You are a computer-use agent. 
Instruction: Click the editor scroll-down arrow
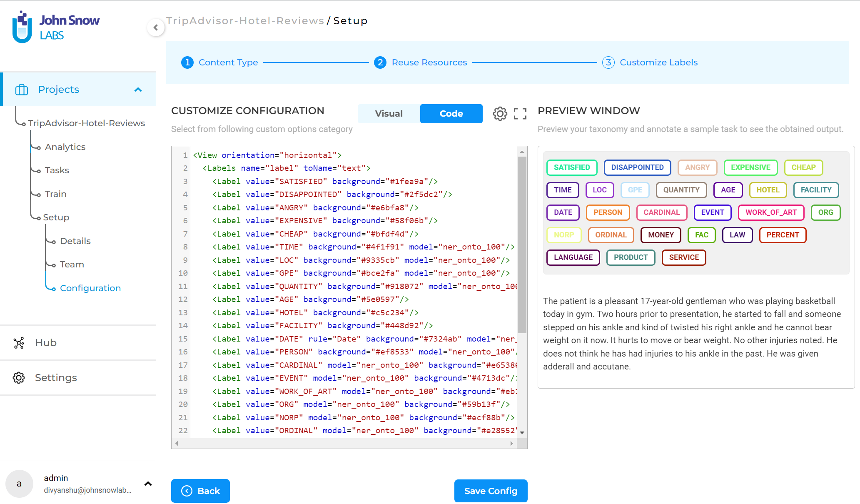click(522, 432)
